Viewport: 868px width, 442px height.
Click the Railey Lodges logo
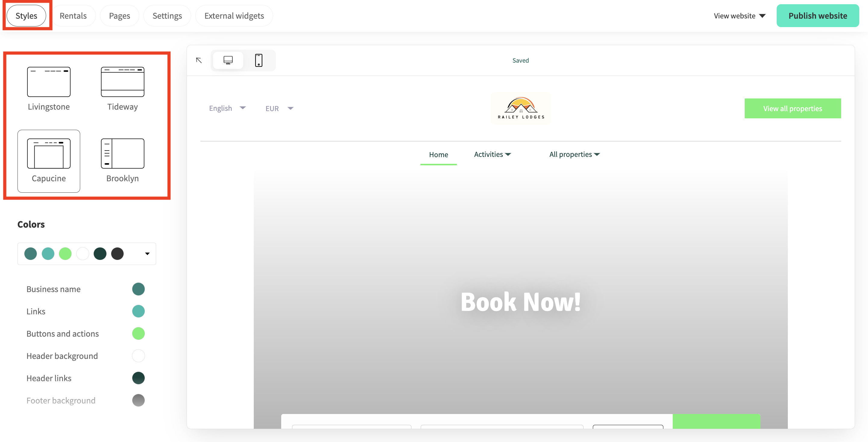[520, 108]
